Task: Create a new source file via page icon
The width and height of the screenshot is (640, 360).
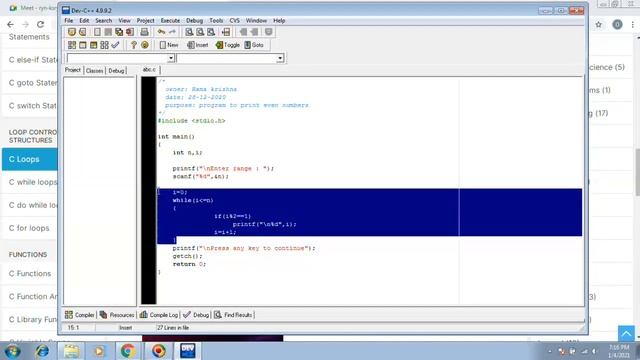Action: pos(97,32)
